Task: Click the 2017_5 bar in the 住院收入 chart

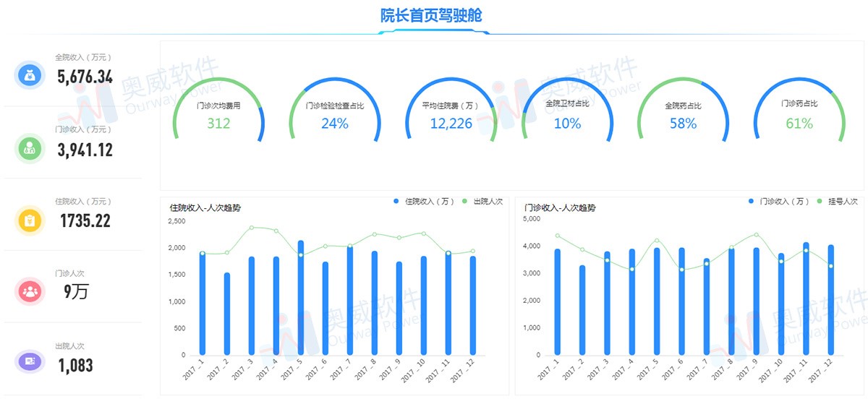Action: [301, 298]
